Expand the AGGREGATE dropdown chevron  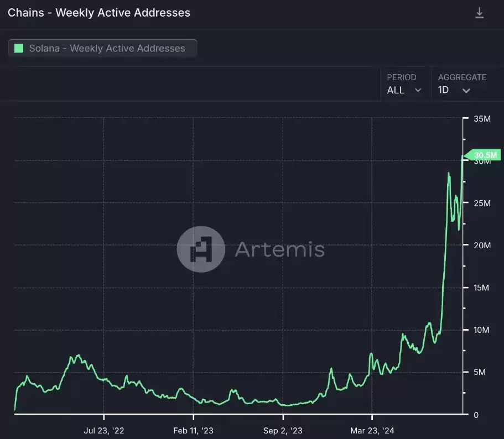point(466,91)
